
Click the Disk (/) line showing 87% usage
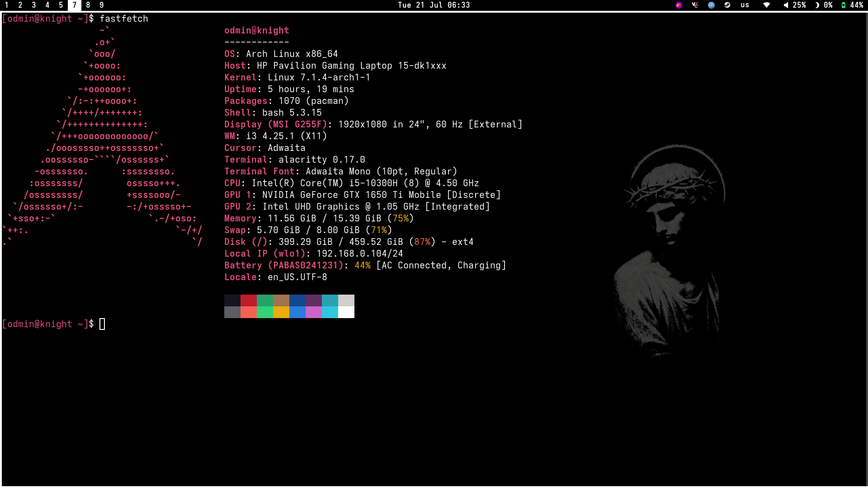(x=349, y=242)
